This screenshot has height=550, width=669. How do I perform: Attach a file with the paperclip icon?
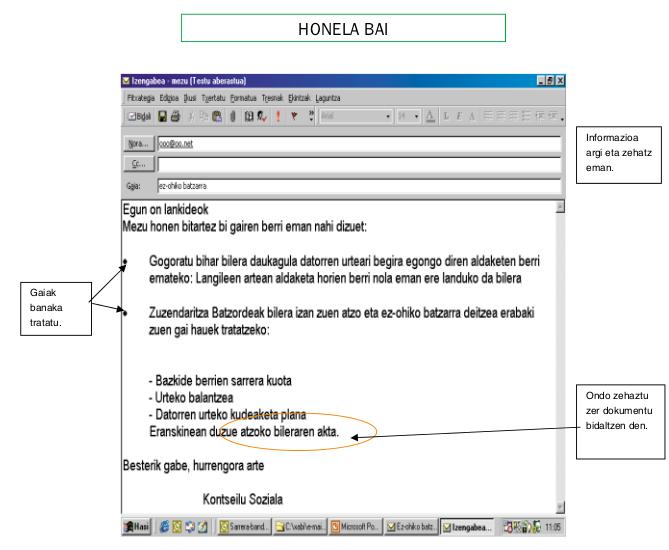click(234, 117)
